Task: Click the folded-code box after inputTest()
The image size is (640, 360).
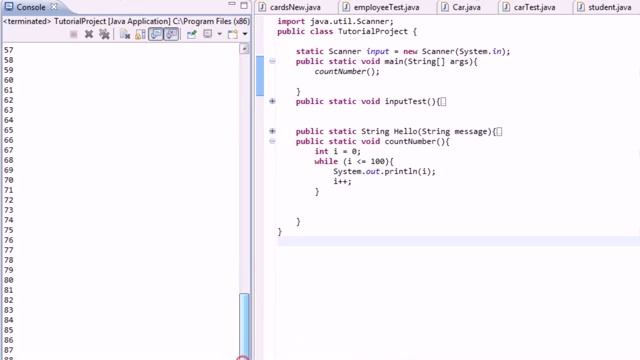Action: [443, 102]
